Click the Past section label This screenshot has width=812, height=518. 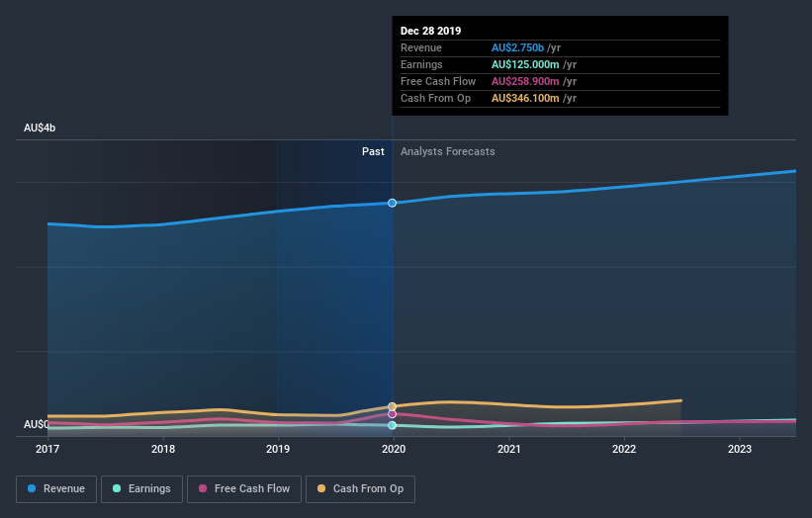pos(373,151)
